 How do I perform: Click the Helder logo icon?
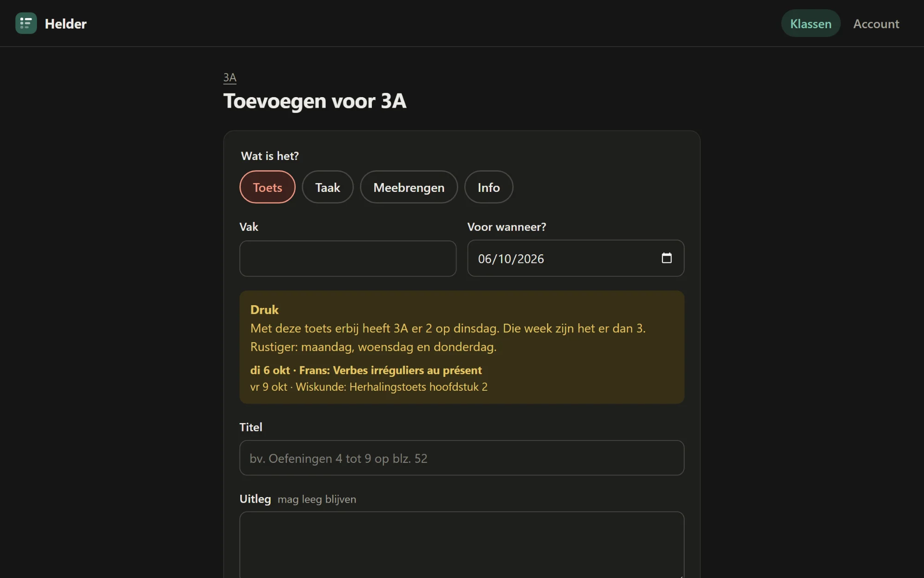[x=26, y=23]
